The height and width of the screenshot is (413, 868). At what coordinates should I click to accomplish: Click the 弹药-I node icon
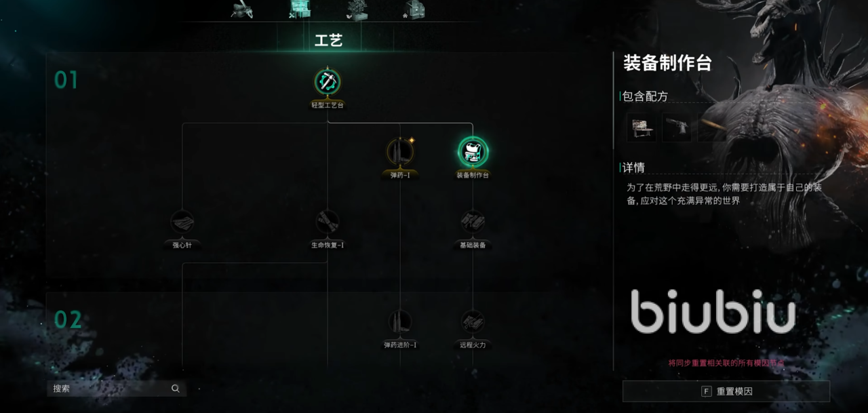tap(400, 152)
